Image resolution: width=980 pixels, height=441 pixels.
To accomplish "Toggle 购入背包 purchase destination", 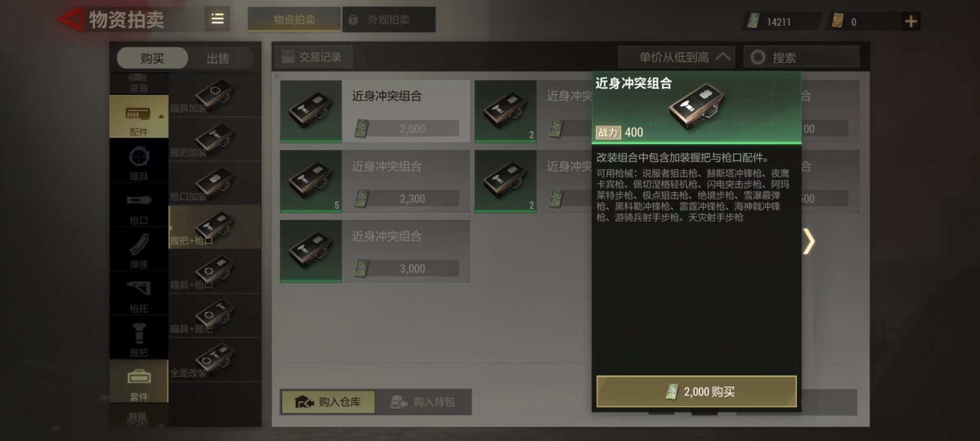I will [423, 402].
